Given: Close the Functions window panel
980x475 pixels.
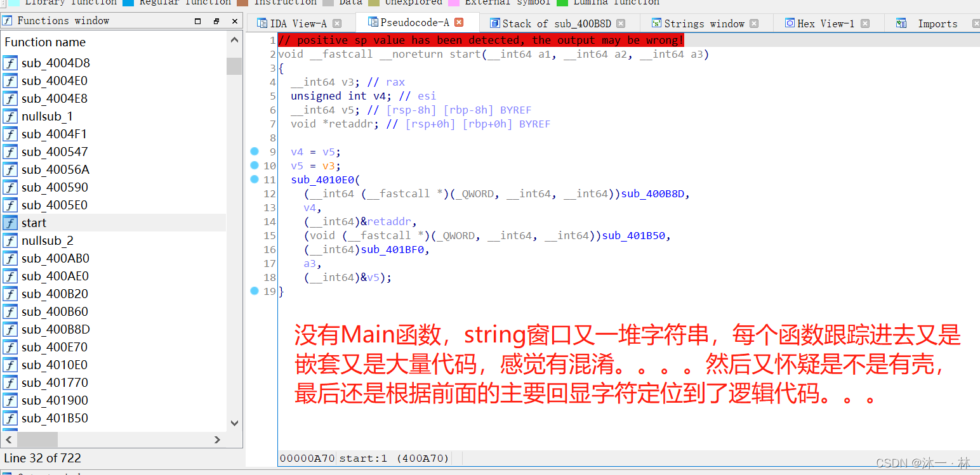Looking at the screenshot, I should coord(235,21).
